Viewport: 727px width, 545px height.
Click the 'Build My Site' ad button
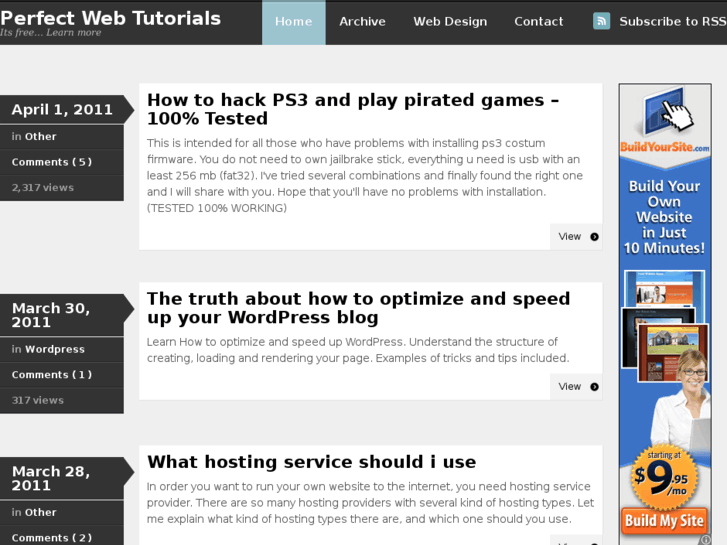click(664, 520)
